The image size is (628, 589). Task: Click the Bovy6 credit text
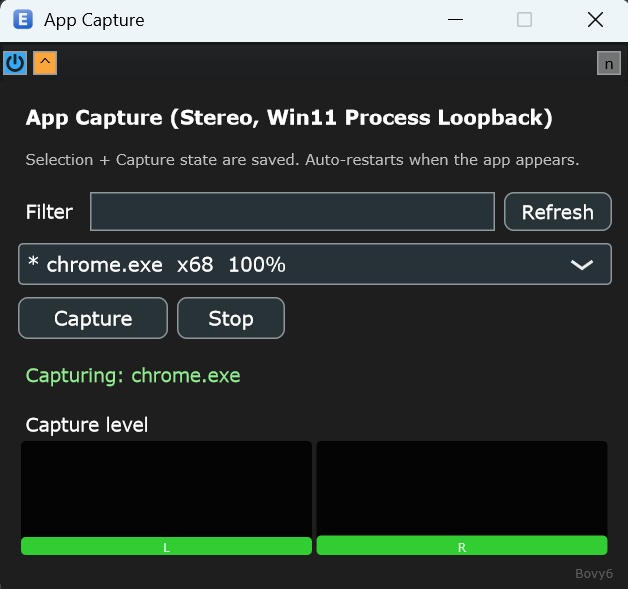click(x=594, y=574)
